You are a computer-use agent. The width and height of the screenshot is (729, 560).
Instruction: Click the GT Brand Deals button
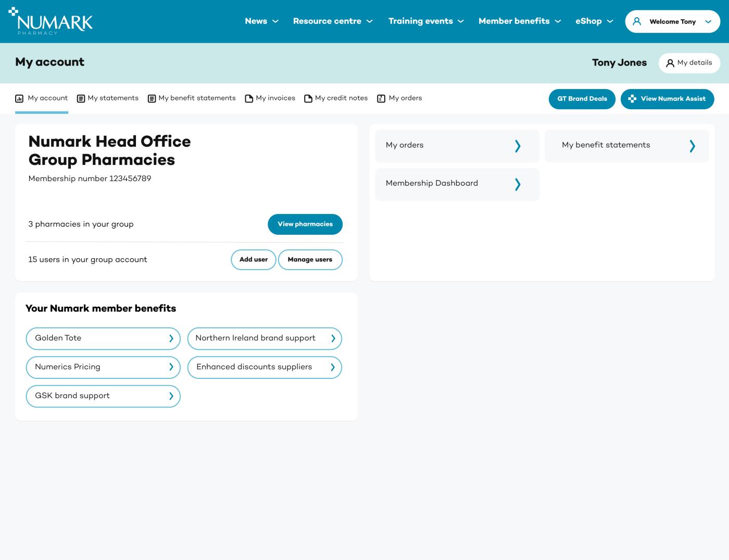(x=582, y=99)
